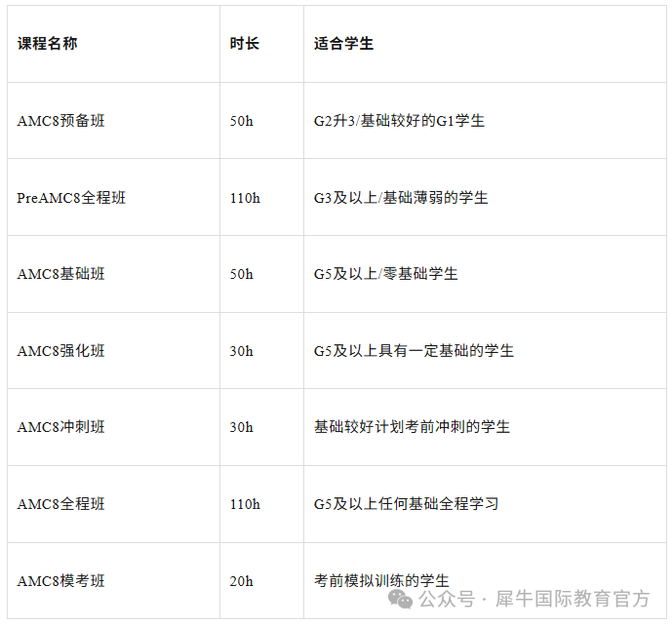Select the AMC8全程班 course name cell

[113, 504]
